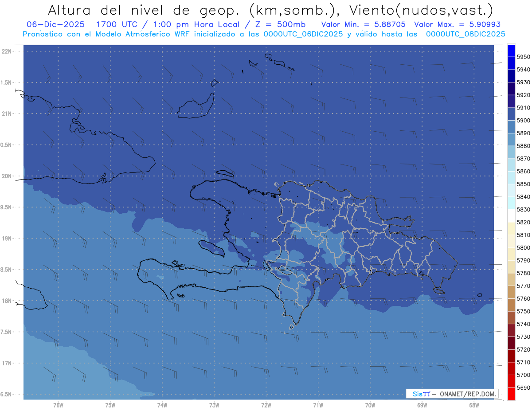Click the colorbar label '5890'
Screen dimensions: 532x411
coord(523,133)
